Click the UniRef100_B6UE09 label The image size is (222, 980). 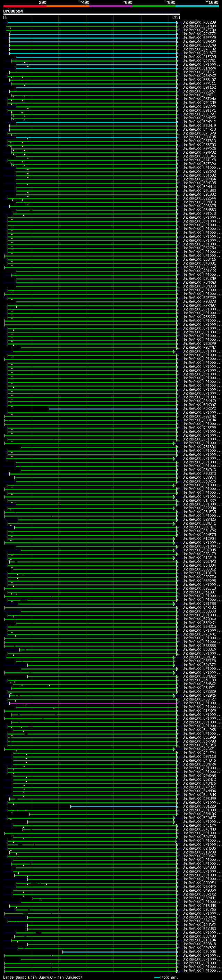pos(199,45)
